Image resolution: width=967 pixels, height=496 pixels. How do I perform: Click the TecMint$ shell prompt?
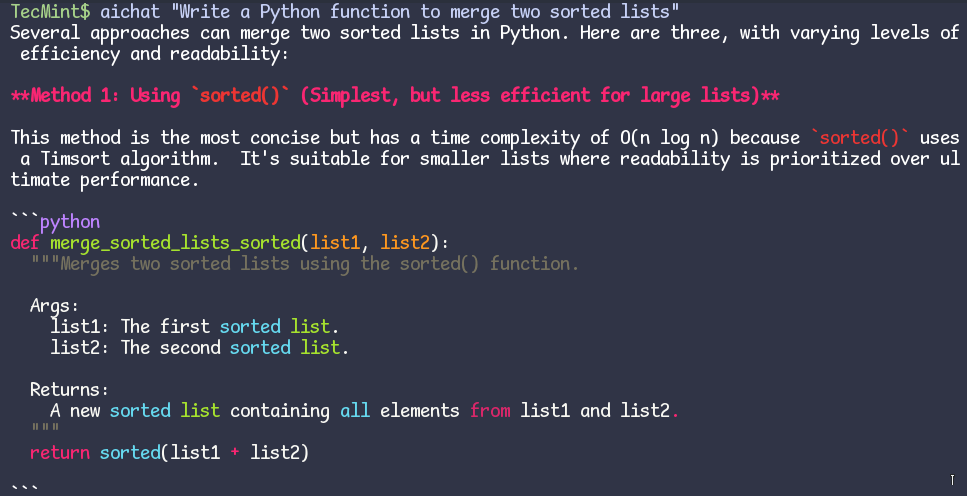click(x=51, y=12)
